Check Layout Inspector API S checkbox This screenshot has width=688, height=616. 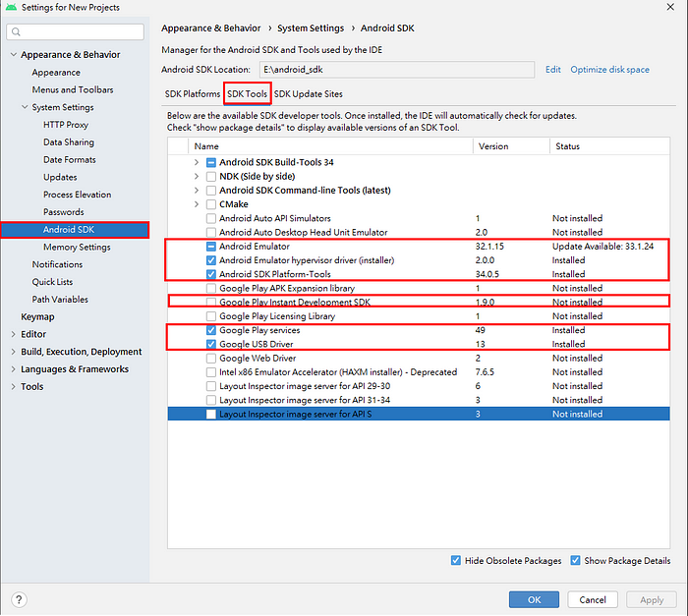point(211,414)
